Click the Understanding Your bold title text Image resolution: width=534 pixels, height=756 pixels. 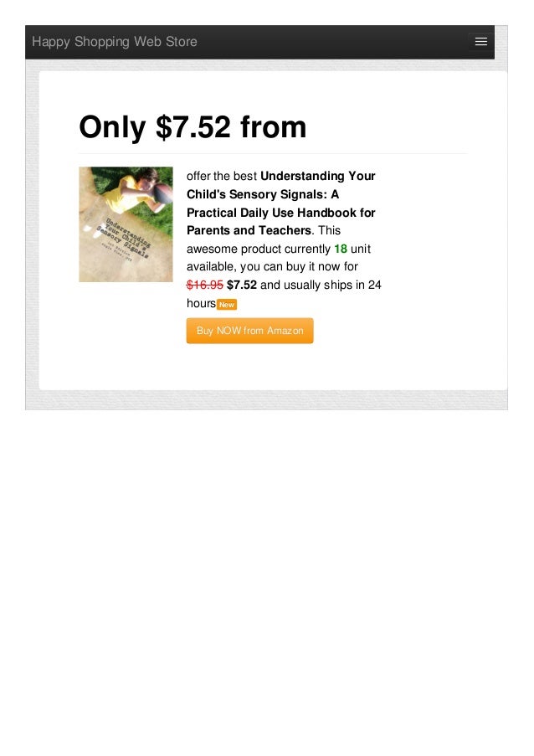pyautogui.click(x=317, y=176)
